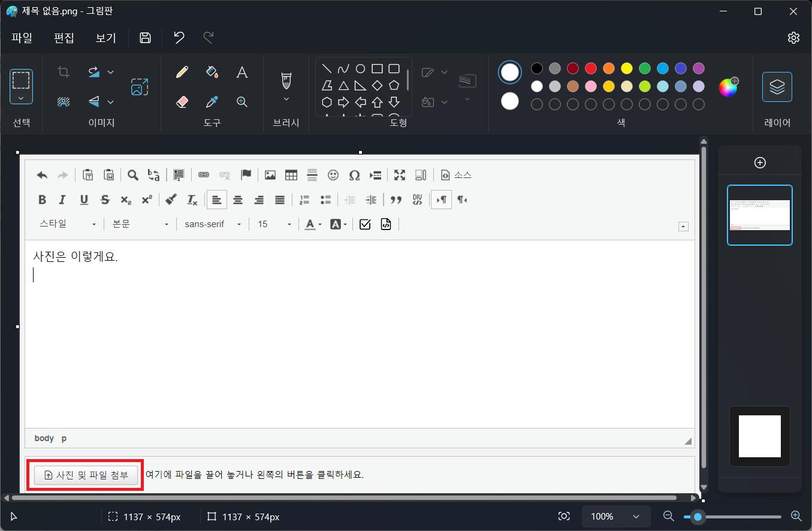Expand the brush types dropdown

pos(286,99)
